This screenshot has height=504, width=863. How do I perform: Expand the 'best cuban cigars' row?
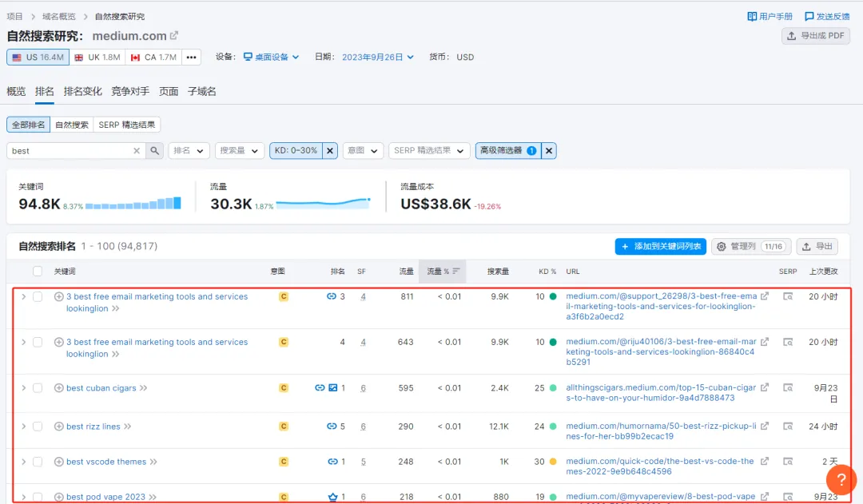click(x=24, y=388)
